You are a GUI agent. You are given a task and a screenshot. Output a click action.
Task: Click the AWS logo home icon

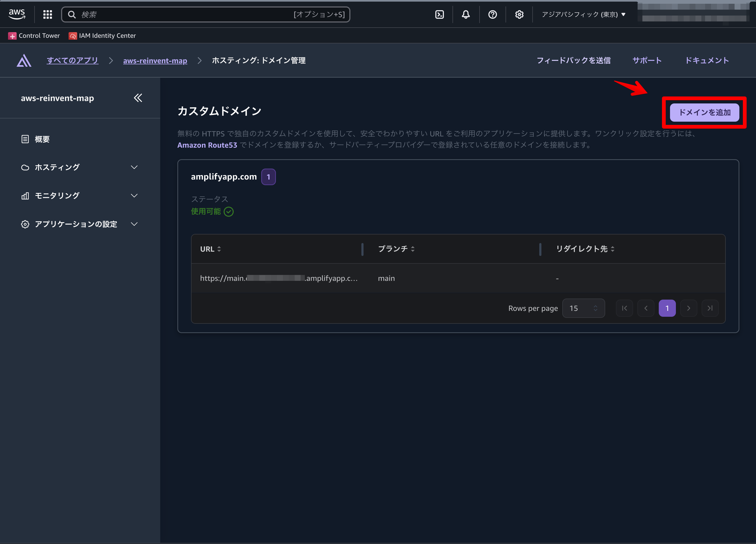tap(17, 14)
